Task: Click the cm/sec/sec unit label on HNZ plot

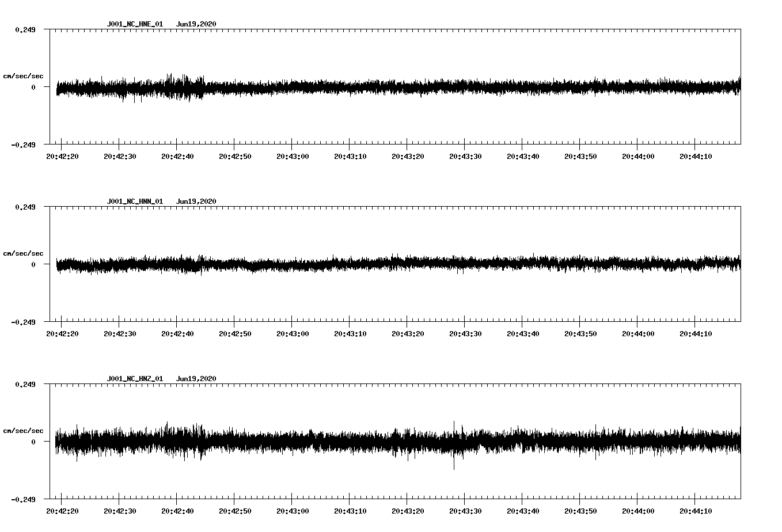Action: (23, 431)
